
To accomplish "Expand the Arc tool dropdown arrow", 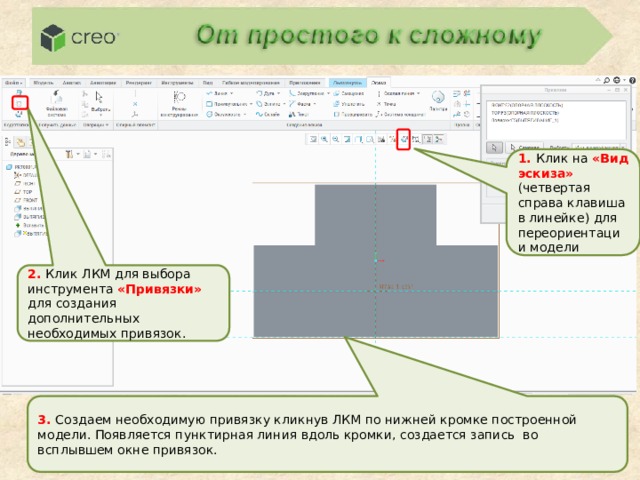I will (x=278, y=93).
